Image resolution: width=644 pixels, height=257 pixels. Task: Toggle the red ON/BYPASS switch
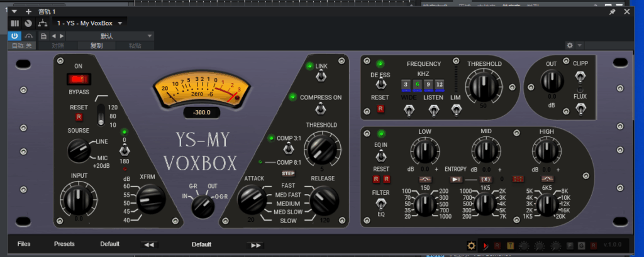coord(79,79)
